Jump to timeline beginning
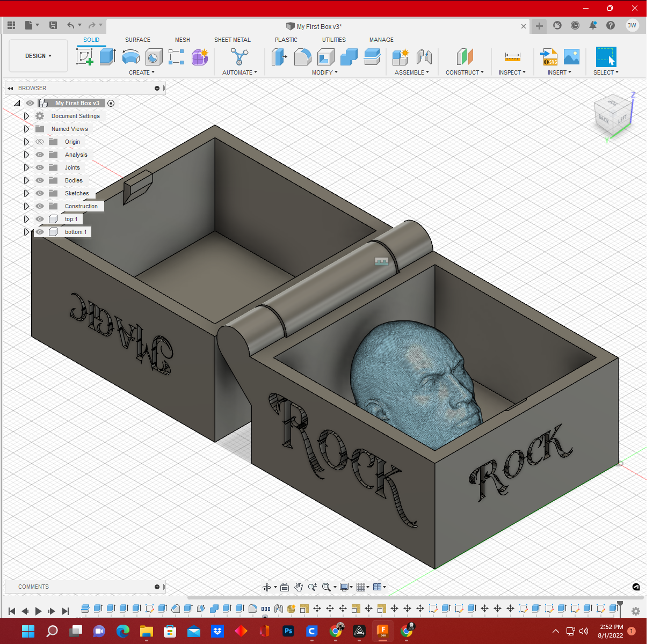The width and height of the screenshot is (653, 644). coord(12,611)
